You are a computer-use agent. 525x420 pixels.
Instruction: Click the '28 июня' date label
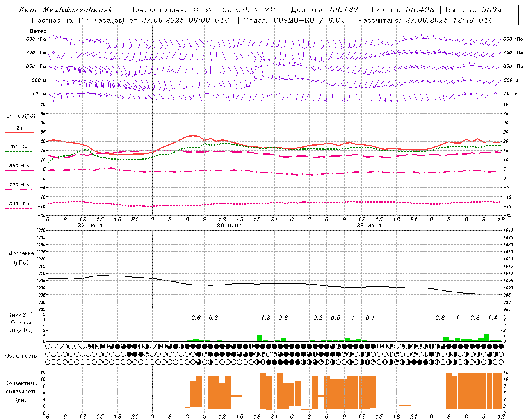229,226
